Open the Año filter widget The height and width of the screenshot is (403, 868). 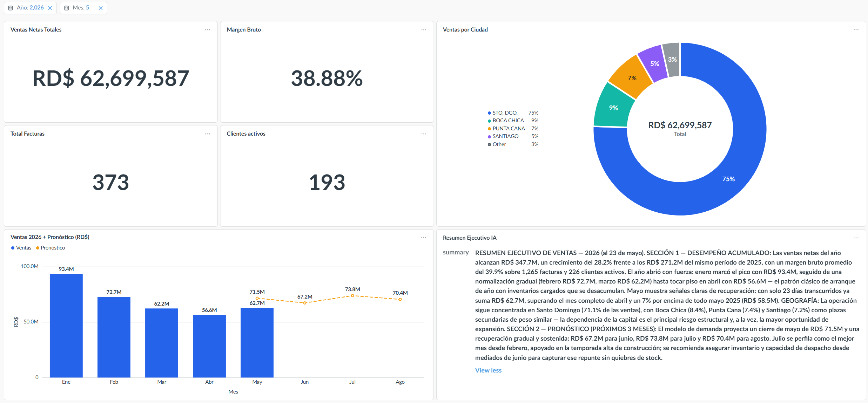click(x=30, y=8)
